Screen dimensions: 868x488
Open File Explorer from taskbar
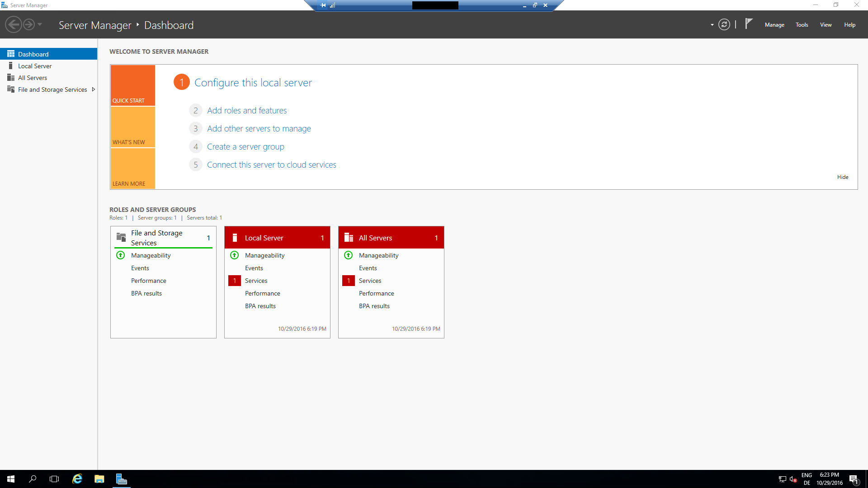[99, 479]
